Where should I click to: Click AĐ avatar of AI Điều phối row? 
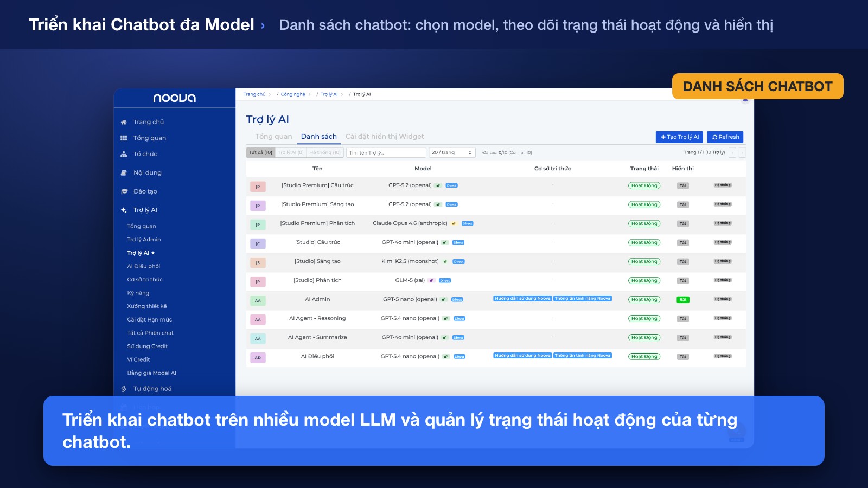[x=258, y=357]
